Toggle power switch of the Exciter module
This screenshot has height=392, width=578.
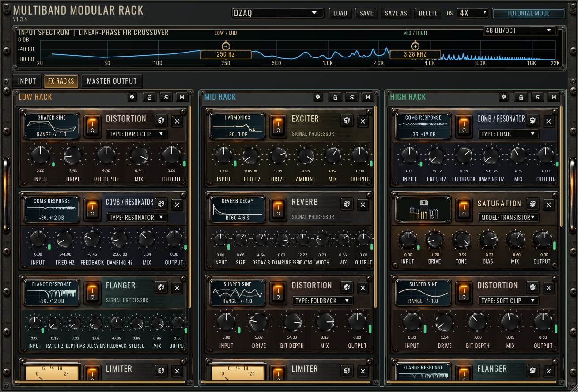tap(278, 126)
